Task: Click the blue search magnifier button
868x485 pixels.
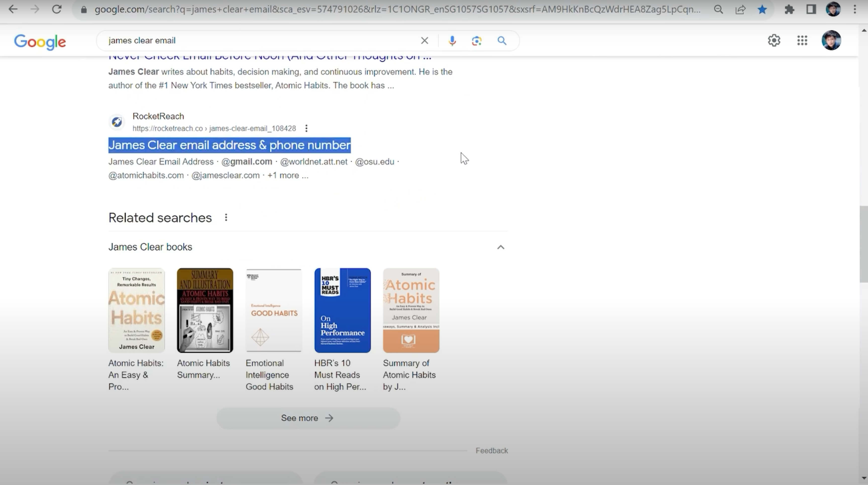Action: [x=502, y=41]
